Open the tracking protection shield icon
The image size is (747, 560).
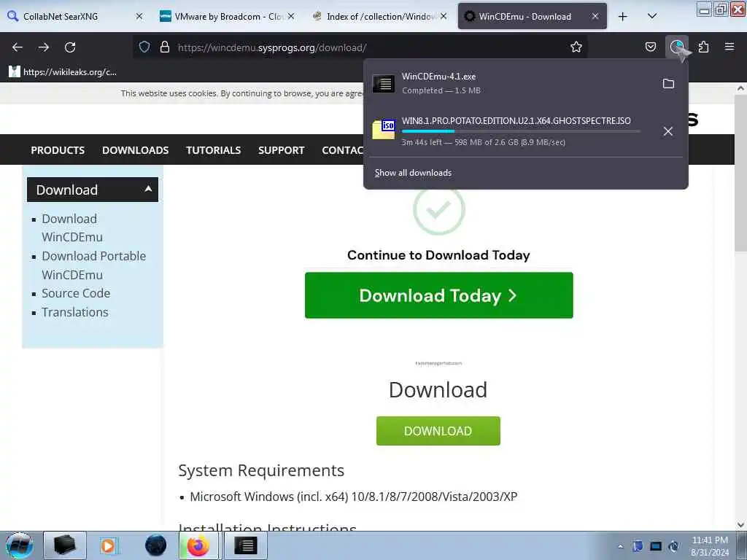click(144, 47)
